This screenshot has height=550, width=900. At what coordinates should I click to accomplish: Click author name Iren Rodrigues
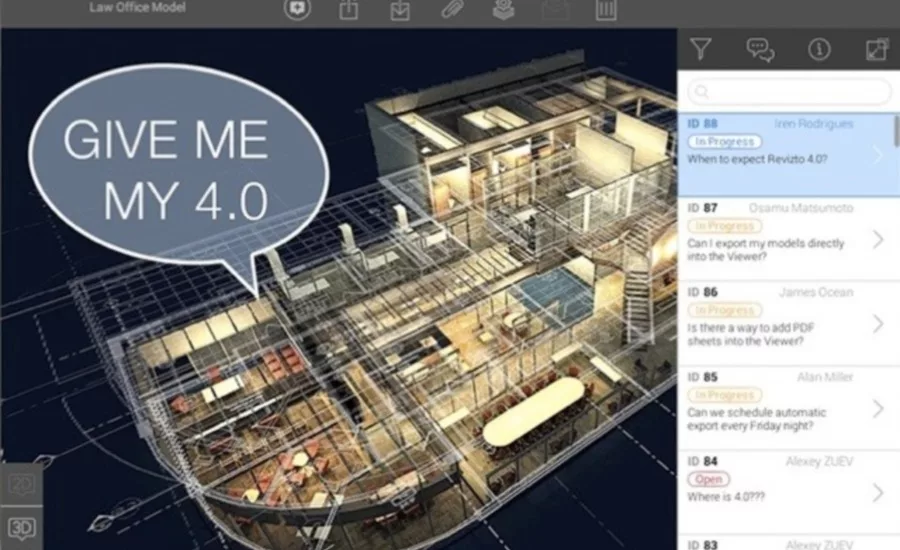pyautogui.click(x=813, y=123)
